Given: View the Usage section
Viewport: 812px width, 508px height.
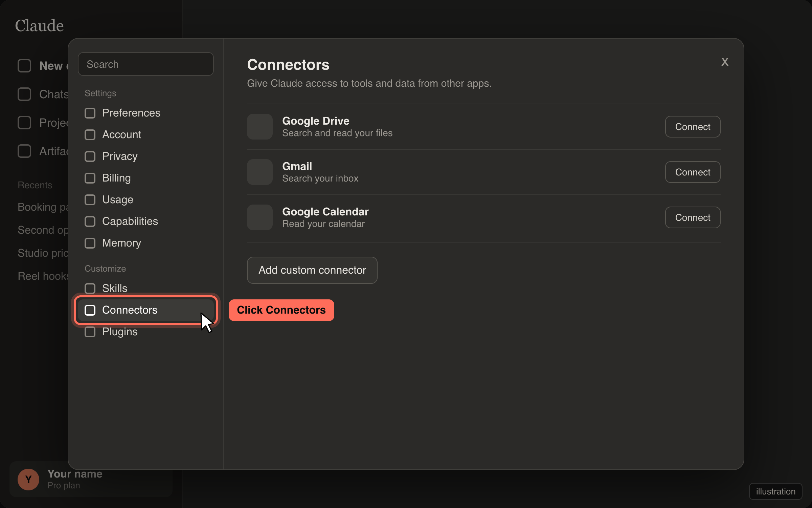Looking at the screenshot, I should coord(145,200).
